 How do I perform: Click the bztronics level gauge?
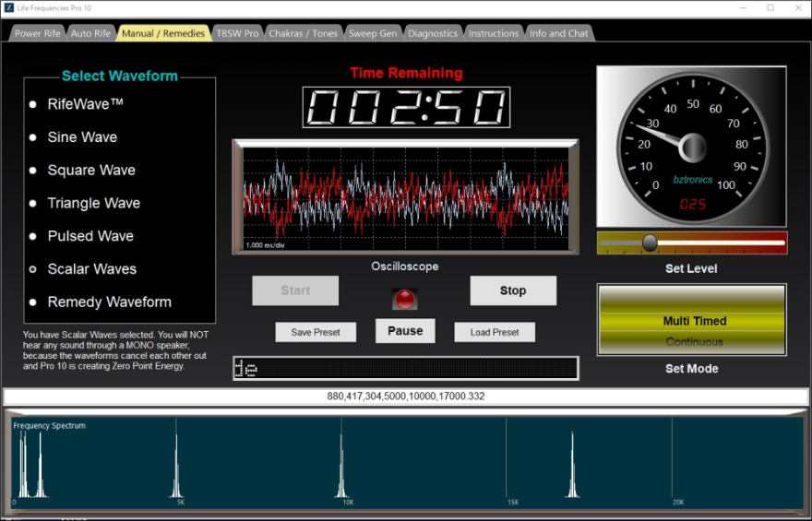click(x=691, y=147)
